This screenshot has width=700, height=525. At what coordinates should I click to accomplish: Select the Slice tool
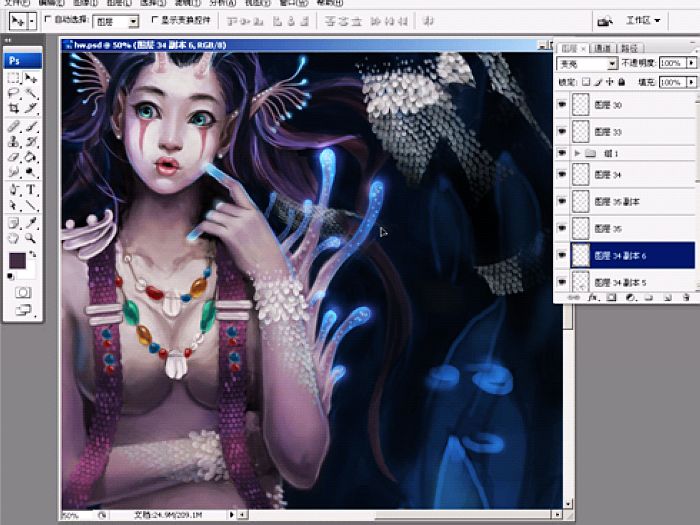(30, 108)
